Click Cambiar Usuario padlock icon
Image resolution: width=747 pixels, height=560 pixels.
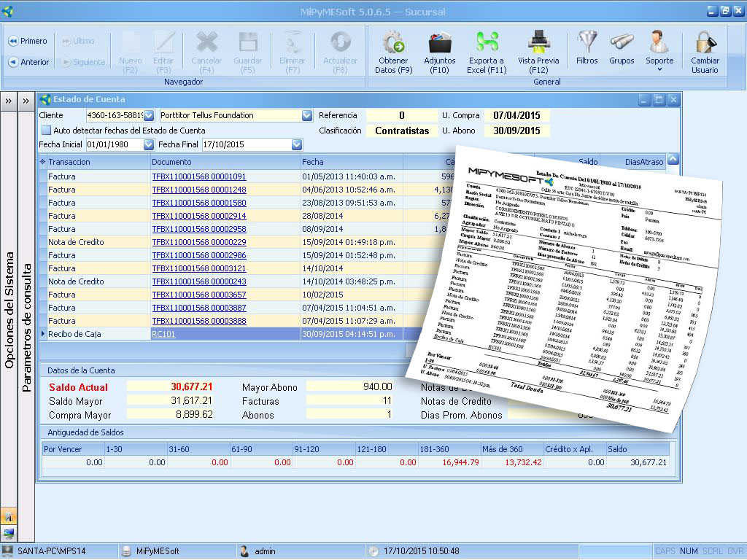(705, 43)
